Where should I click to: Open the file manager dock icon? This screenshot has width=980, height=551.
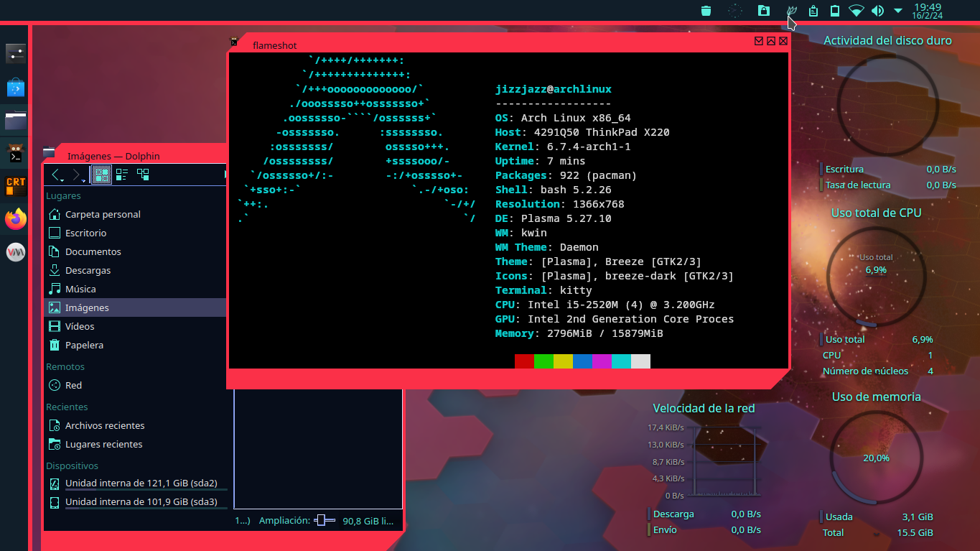tap(15, 120)
